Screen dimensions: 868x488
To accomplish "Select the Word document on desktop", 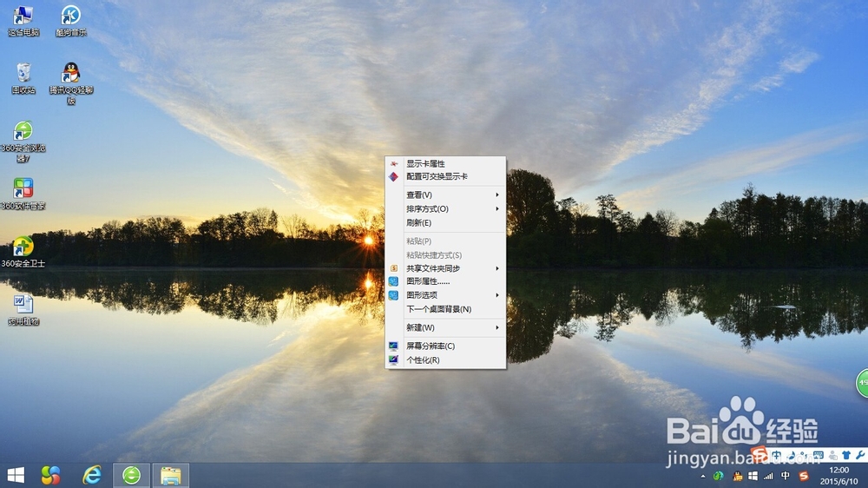I will click(23, 310).
